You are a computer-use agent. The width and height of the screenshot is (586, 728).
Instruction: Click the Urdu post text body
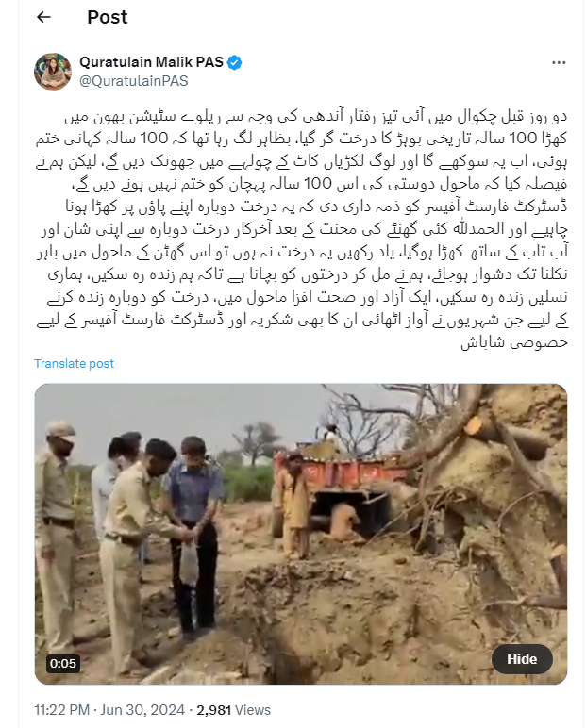click(301, 229)
